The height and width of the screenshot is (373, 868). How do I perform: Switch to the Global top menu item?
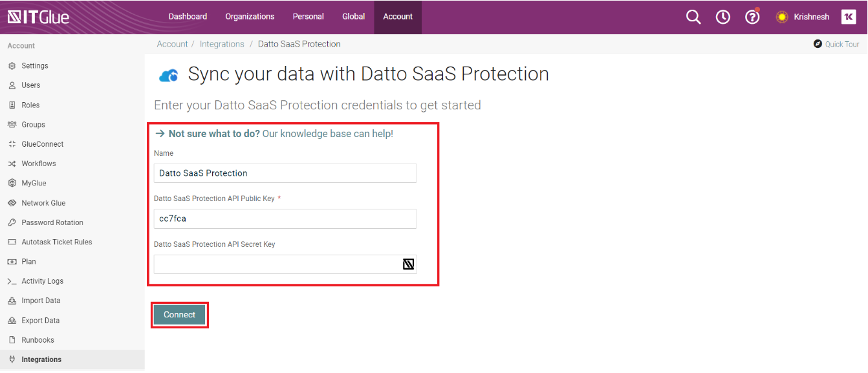353,17
